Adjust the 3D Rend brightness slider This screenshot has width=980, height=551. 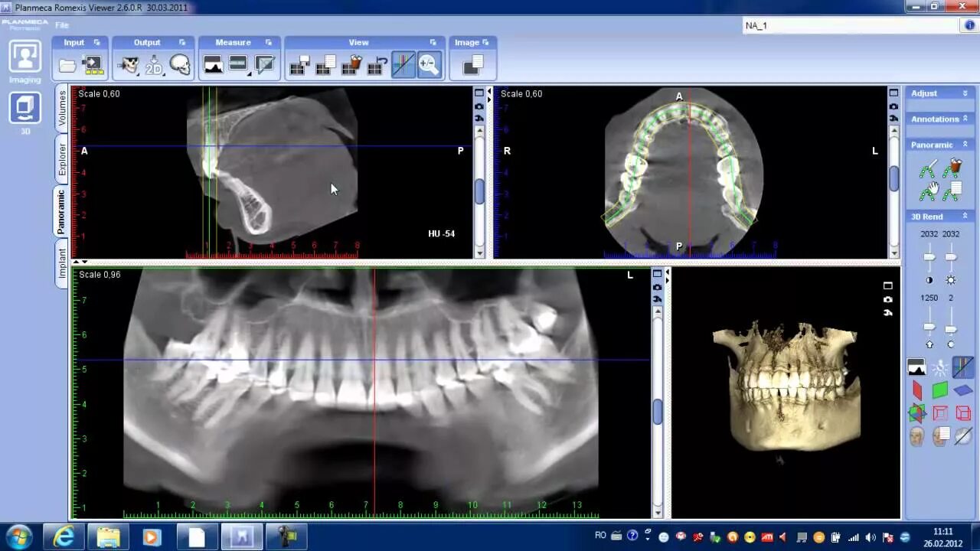point(951,258)
